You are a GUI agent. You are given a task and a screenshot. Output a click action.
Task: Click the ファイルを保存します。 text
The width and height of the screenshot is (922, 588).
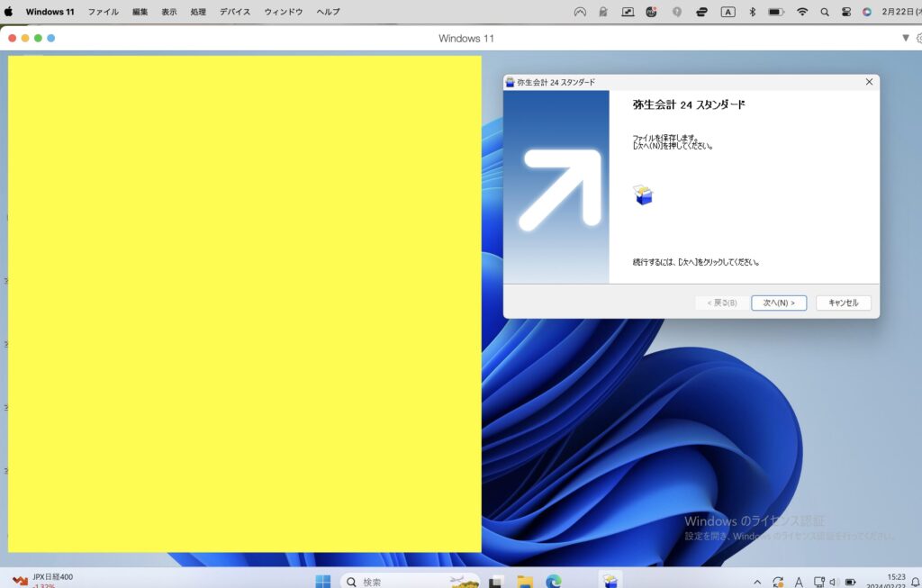coord(665,138)
